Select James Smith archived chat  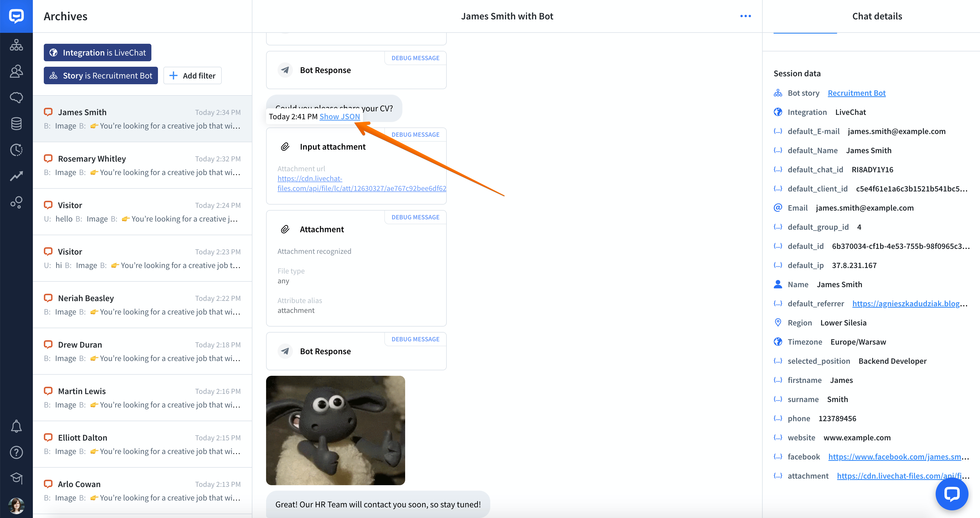[142, 119]
